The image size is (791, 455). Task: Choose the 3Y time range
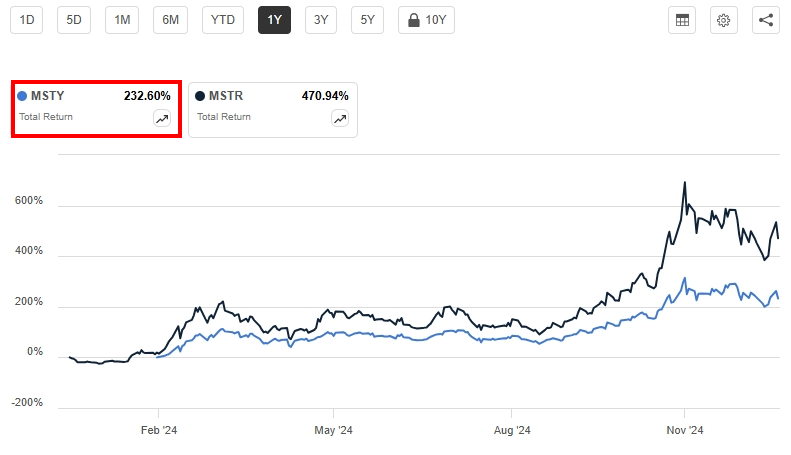pos(321,20)
